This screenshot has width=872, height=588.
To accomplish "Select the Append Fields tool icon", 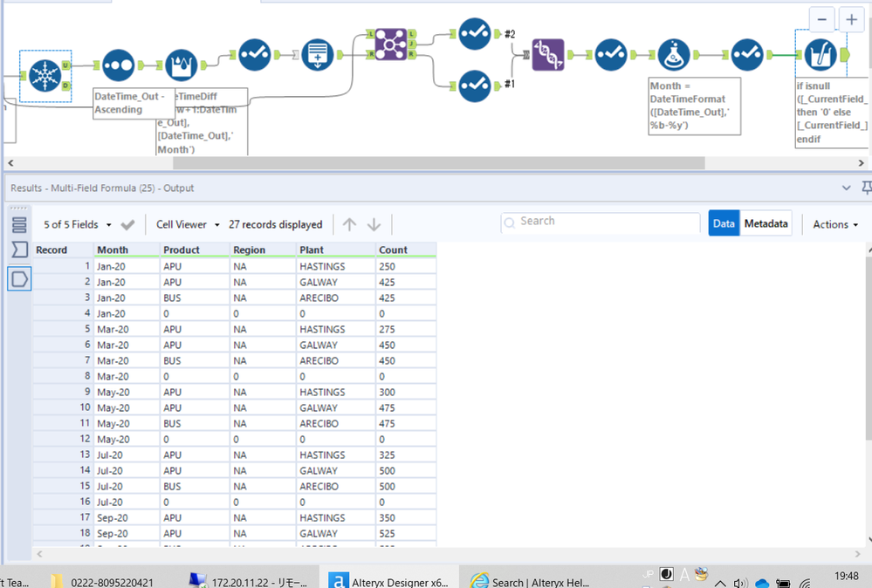I will pos(318,54).
